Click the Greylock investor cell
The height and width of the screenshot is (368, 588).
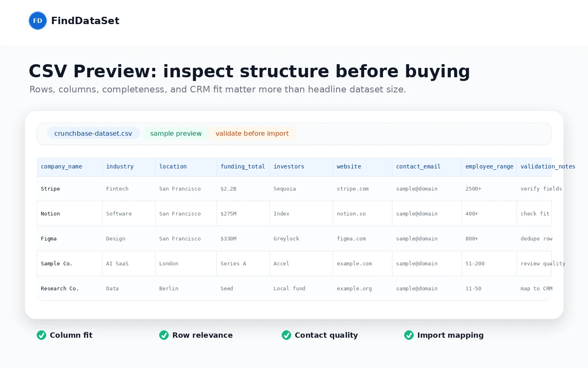[301, 238]
